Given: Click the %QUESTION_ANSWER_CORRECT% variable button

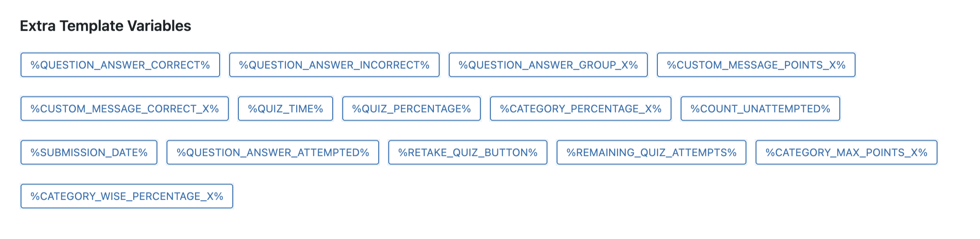Looking at the screenshot, I should 120,65.
